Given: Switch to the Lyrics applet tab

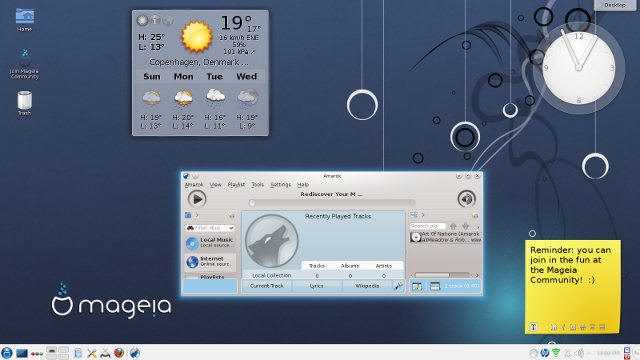Looking at the screenshot, I should coord(316,286).
